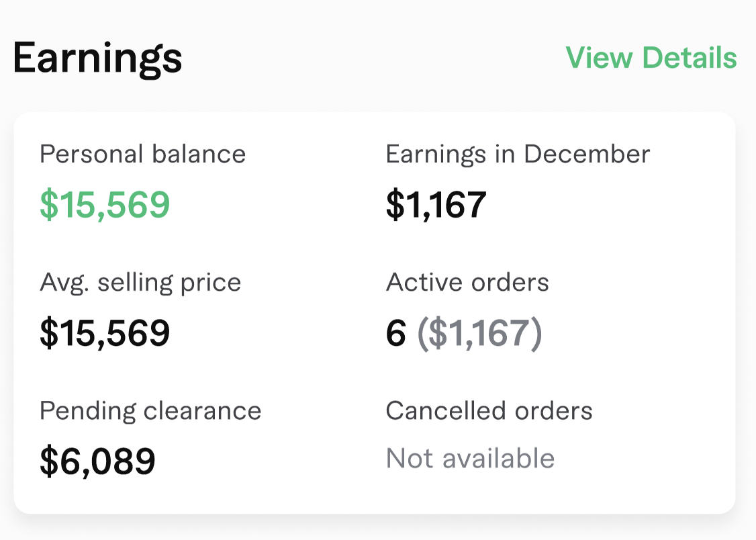Select the Pending clearance label

click(x=150, y=410)
